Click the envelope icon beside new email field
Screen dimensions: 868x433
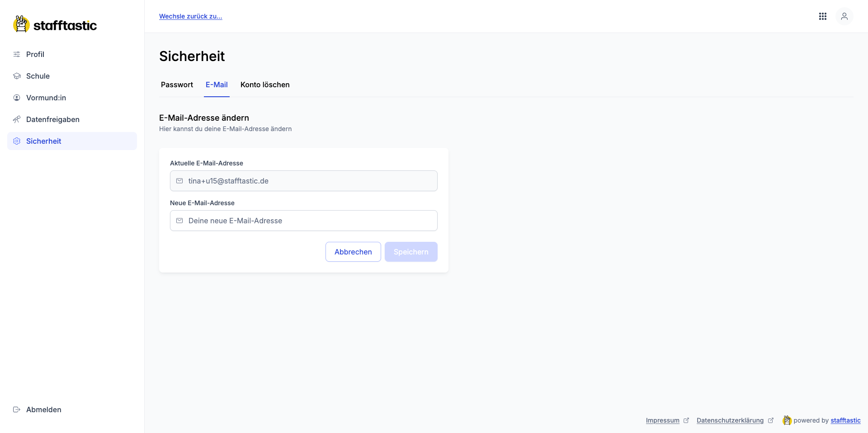tap(179, 221)
